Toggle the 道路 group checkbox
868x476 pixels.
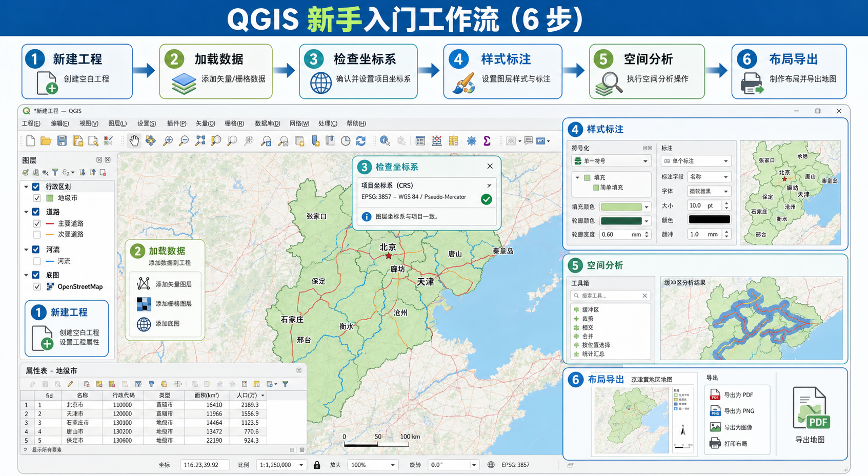pyautogui.click(x=36, y=212)
